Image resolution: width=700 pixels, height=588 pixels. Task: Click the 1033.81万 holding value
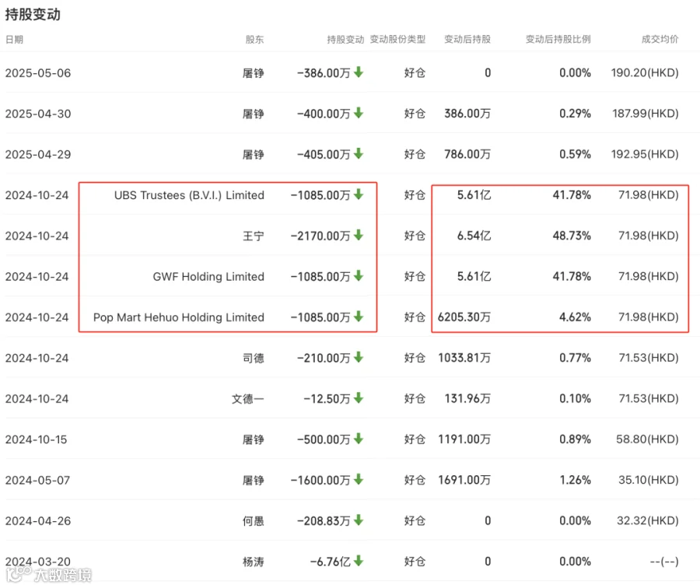click(464, 358)
